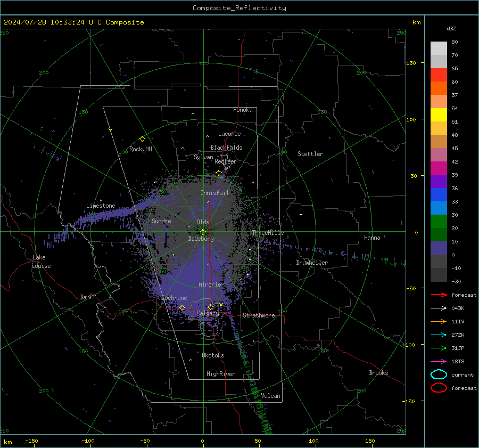Click the RedDeer city label
The height and width of the screenshot is (448, 479).
click(x=226, y=161)
